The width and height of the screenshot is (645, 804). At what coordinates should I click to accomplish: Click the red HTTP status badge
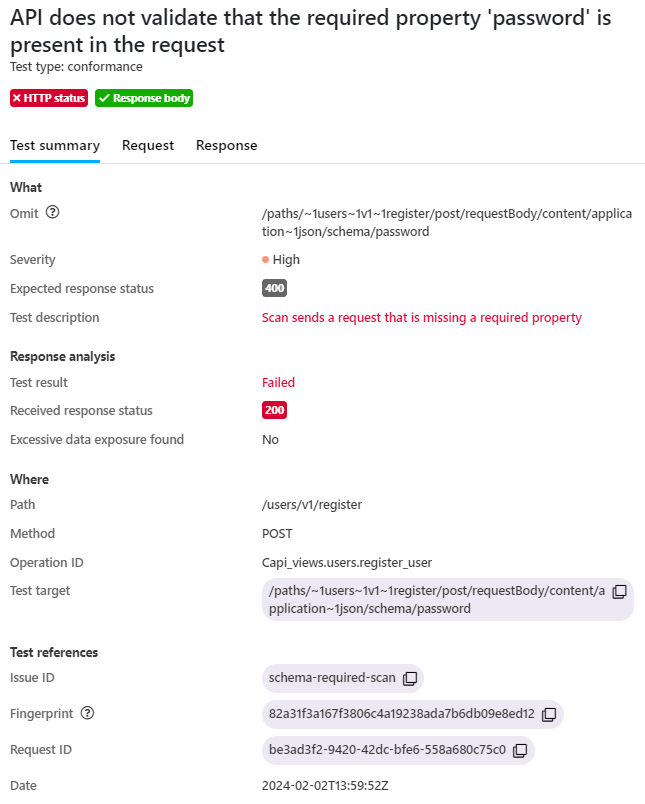pos(49,98)
